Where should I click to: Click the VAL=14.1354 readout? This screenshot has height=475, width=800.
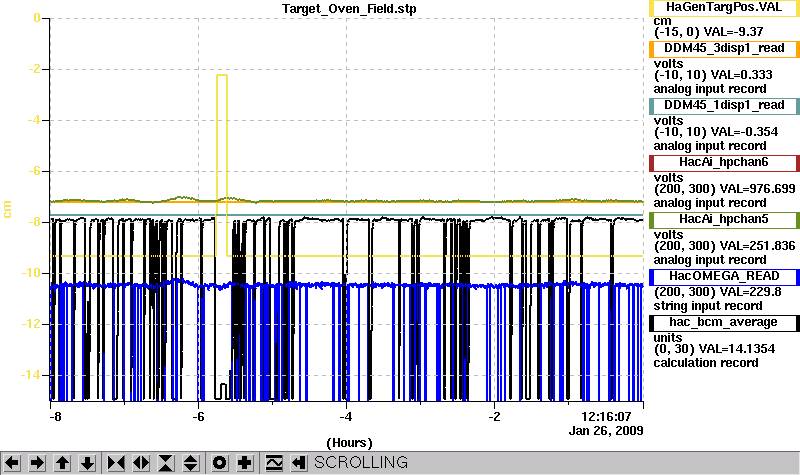coord(737,349)
